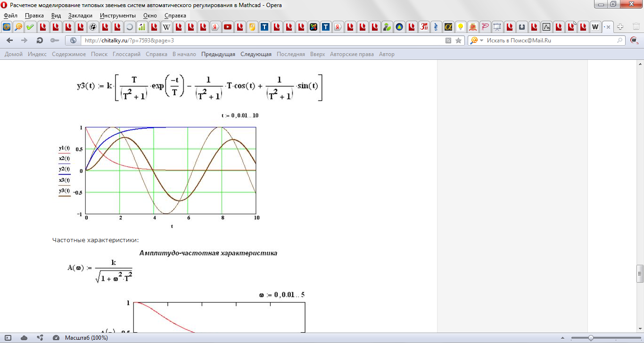Open a new tab with plus button
This screenshot has height=343, width=644.
click(620, 26)
